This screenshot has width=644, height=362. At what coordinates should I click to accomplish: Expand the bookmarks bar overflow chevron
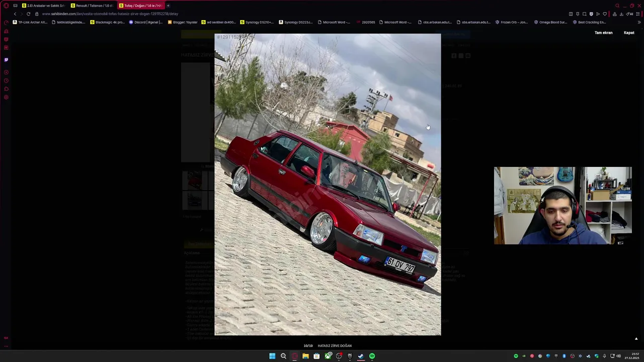(x=639, y=22)
